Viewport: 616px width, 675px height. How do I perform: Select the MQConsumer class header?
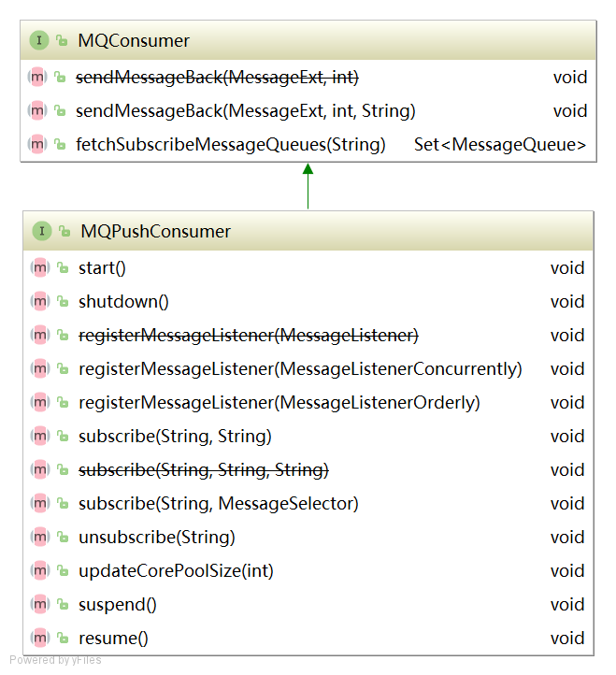tap(134, 41)
